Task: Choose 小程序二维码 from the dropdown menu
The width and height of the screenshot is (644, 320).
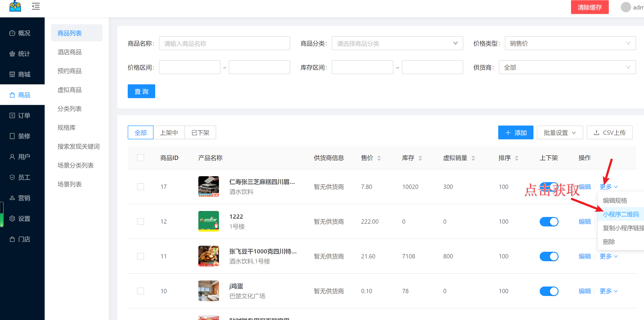Action: (621, 214)
